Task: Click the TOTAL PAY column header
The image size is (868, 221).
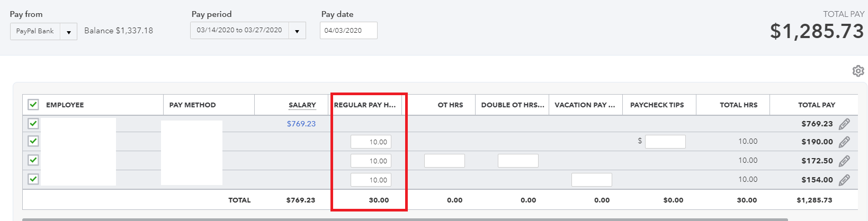Action: (817, 105)
